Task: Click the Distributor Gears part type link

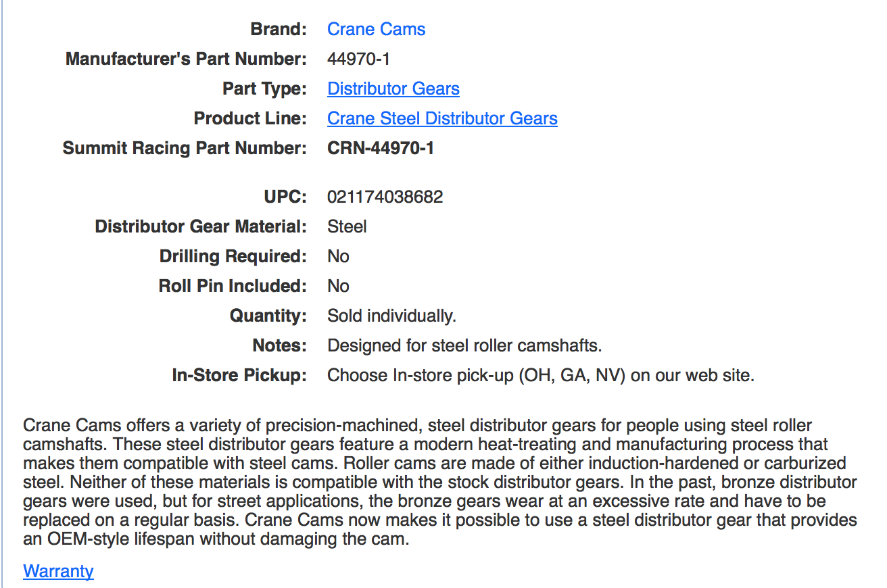Action: (x=393, y=89)
